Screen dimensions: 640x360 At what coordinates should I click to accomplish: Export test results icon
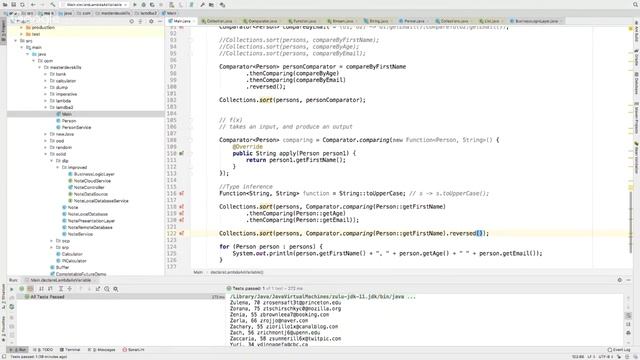[98, 289]
